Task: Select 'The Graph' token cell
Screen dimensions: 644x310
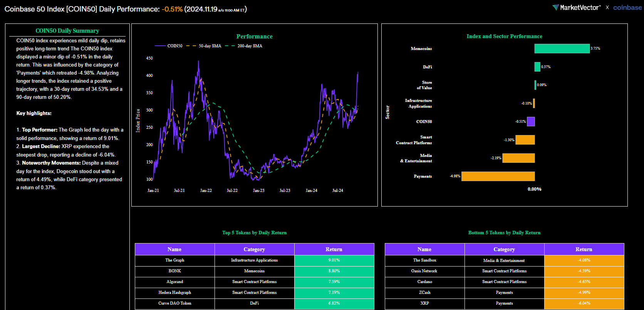Action: [174, 260]
